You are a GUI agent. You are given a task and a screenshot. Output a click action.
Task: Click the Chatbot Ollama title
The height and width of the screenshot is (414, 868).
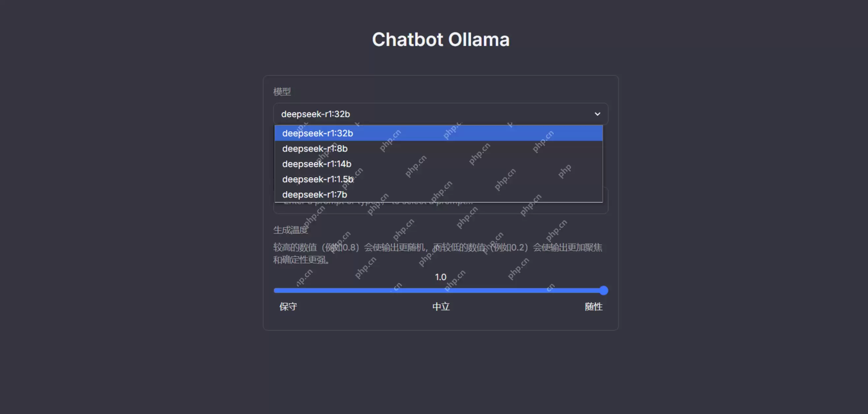pos(440,39)
